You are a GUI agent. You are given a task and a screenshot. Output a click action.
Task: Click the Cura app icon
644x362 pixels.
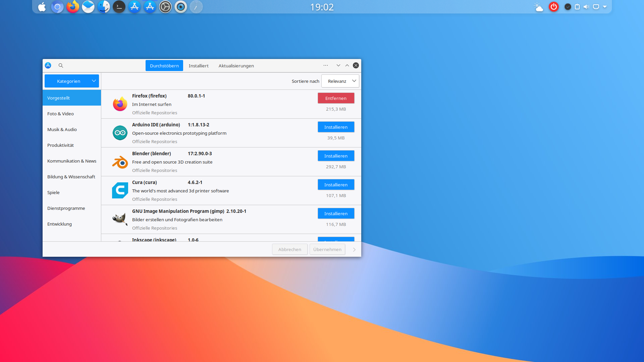[120, 190]
